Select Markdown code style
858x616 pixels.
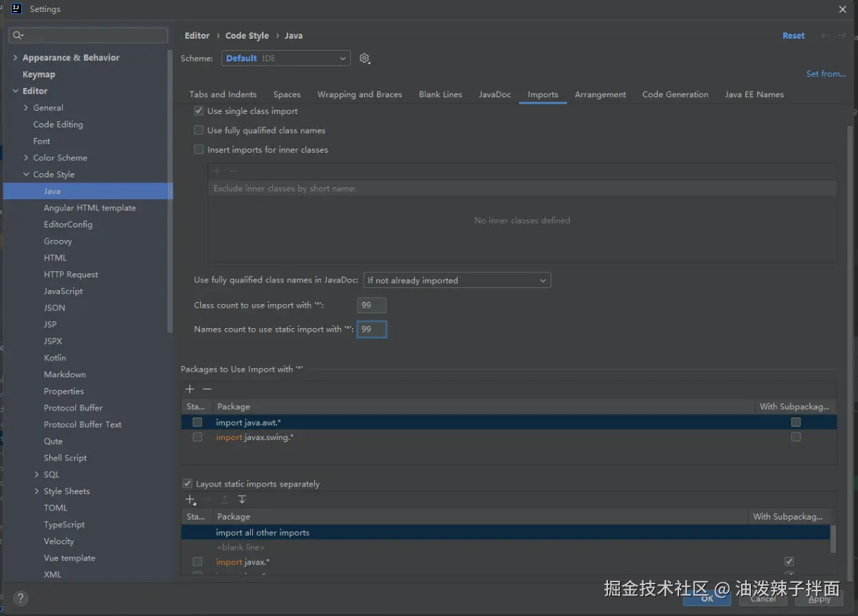click(65, 375)
